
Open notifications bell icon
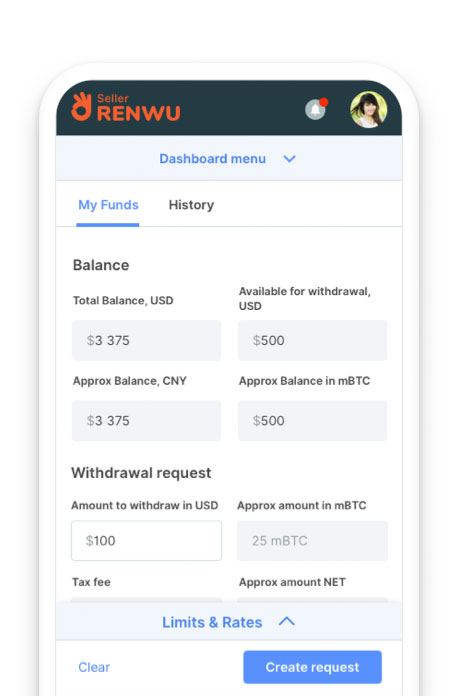(x=315, y=110)
